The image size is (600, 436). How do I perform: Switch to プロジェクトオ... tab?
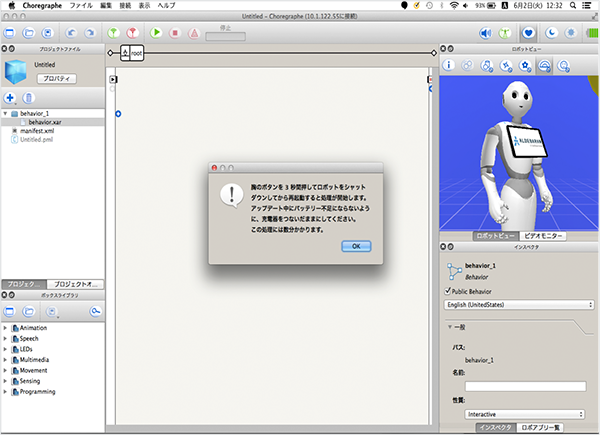pyautogui.click(x=75, y=284)
